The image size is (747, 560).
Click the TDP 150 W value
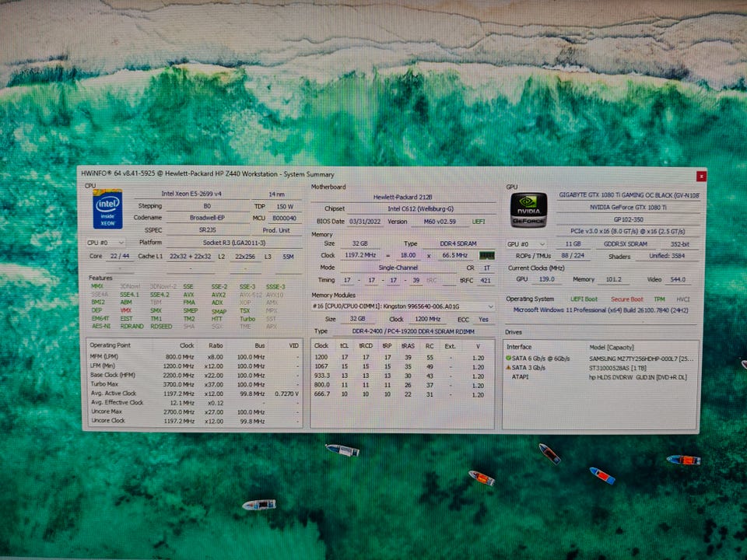[285, 207]
